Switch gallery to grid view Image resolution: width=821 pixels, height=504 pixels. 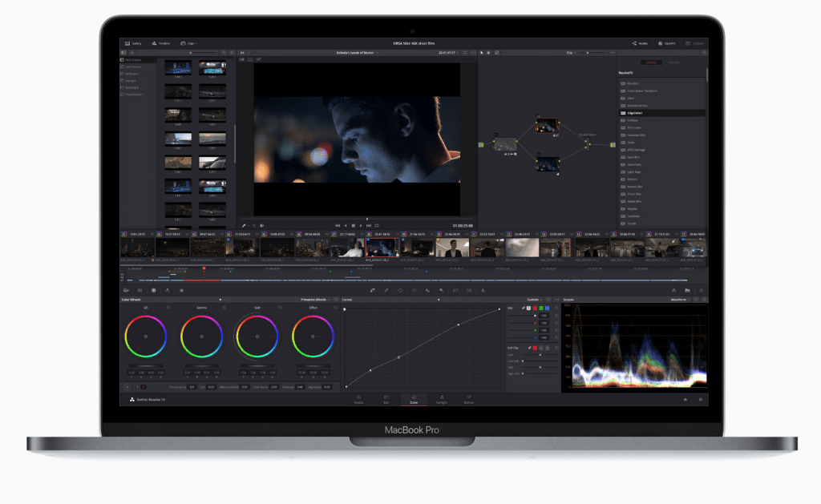[x=232, y=53]
